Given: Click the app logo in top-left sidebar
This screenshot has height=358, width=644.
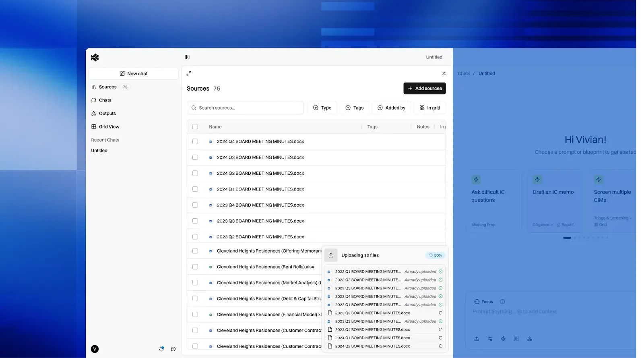Looking at the screenshot, I should click(x=95, y=58).
